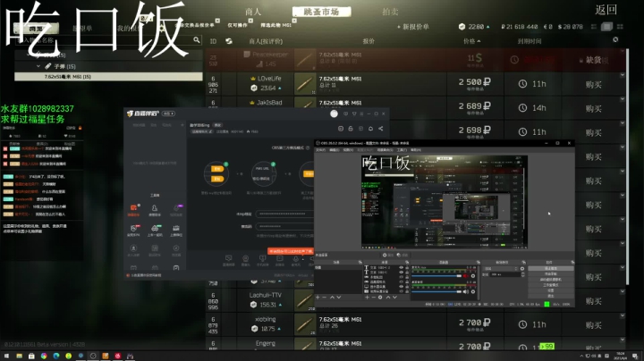Switch to the 拍卖 tab
Viewport: 644px width, 361px height.
tap(390, 12)
